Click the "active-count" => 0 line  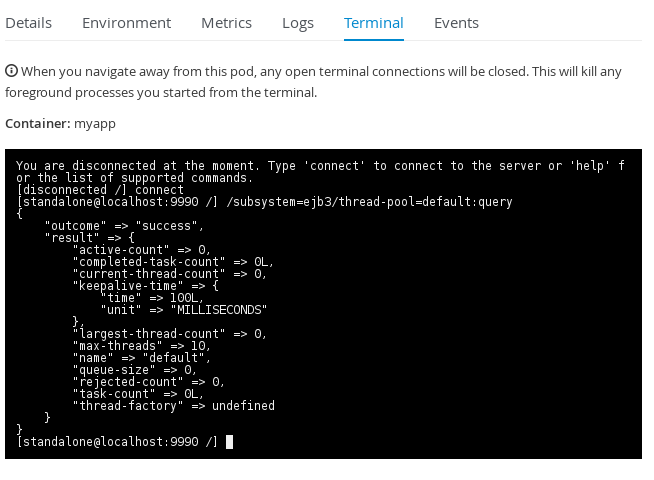coord(141,250)
